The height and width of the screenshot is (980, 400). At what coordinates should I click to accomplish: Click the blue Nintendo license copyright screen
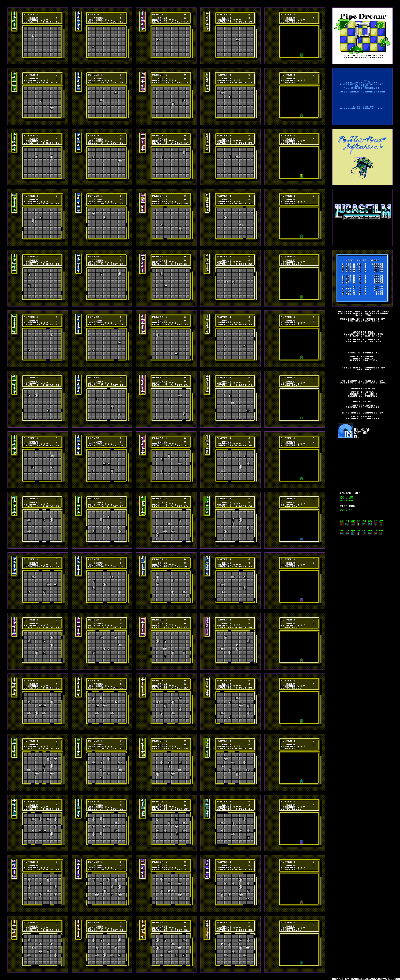tap(362, 96)
